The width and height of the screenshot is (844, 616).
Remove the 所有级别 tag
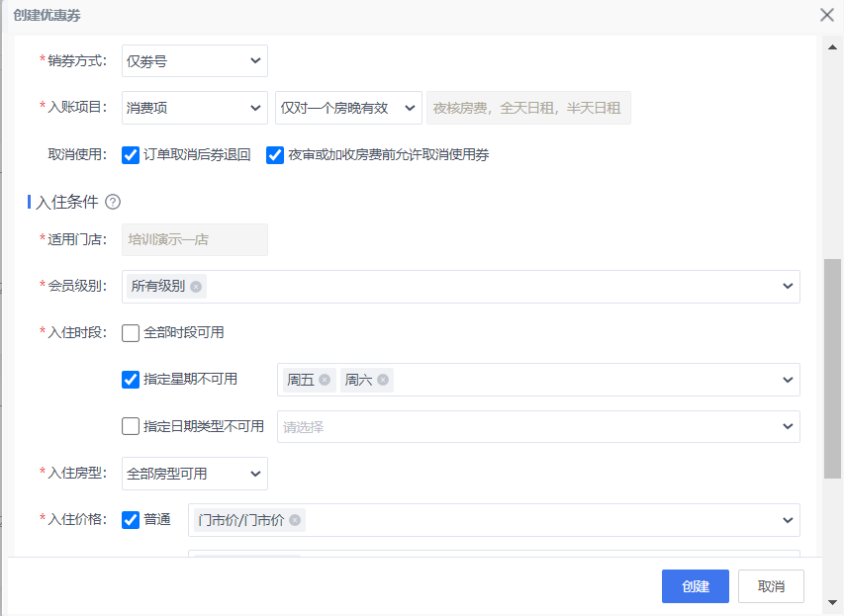[196, 287]
